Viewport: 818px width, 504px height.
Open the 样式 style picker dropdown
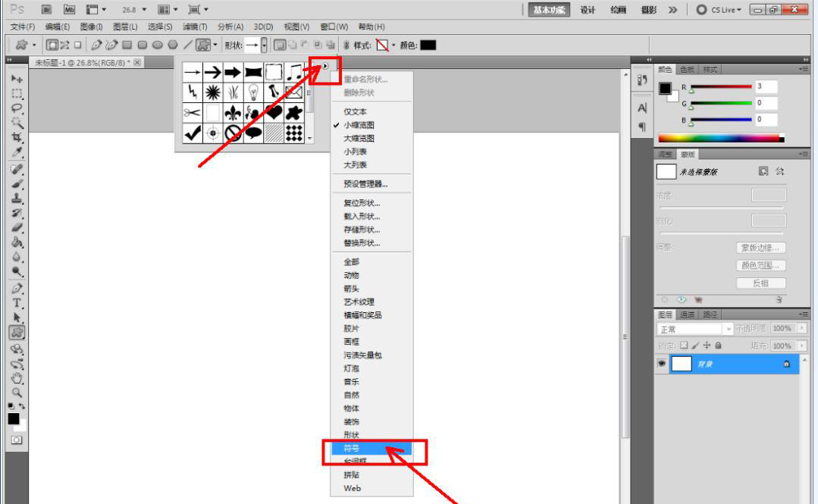[x=393, y=45]
